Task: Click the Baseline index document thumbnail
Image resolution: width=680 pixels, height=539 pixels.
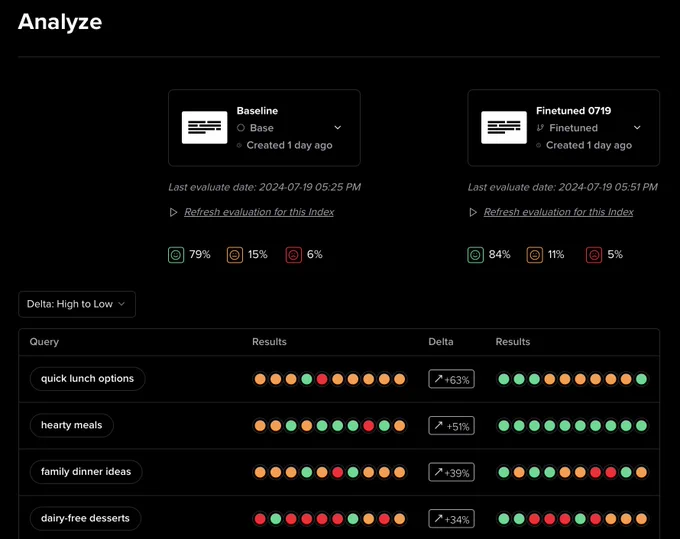Action: 204,127
